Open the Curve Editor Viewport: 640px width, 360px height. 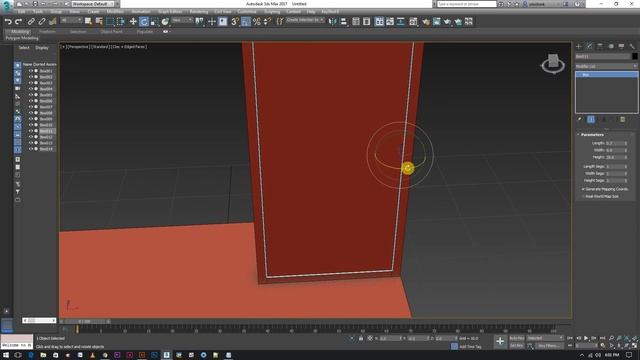coord(390,22)
